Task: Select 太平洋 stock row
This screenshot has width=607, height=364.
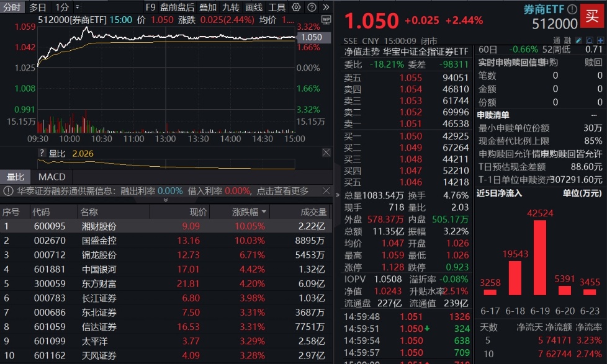Action: tap(166, 341)
